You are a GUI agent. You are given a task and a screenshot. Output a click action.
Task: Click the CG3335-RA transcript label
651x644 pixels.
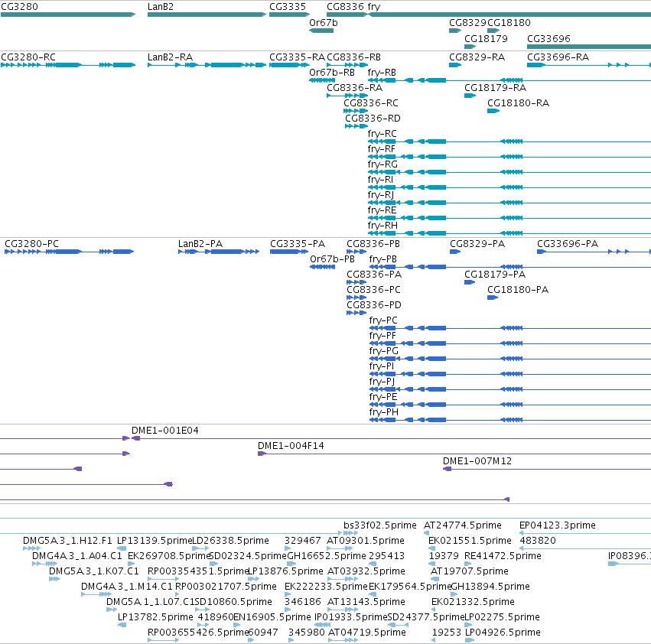tap(297, 57)
